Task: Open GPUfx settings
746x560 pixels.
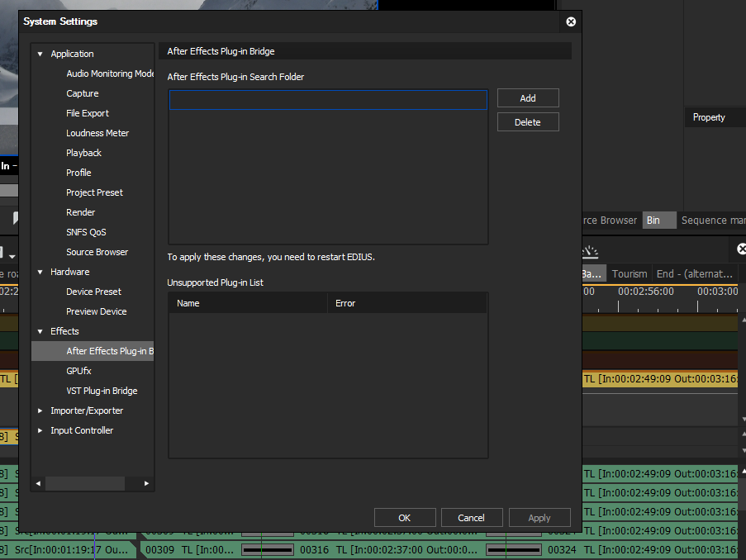Action: 78,371
